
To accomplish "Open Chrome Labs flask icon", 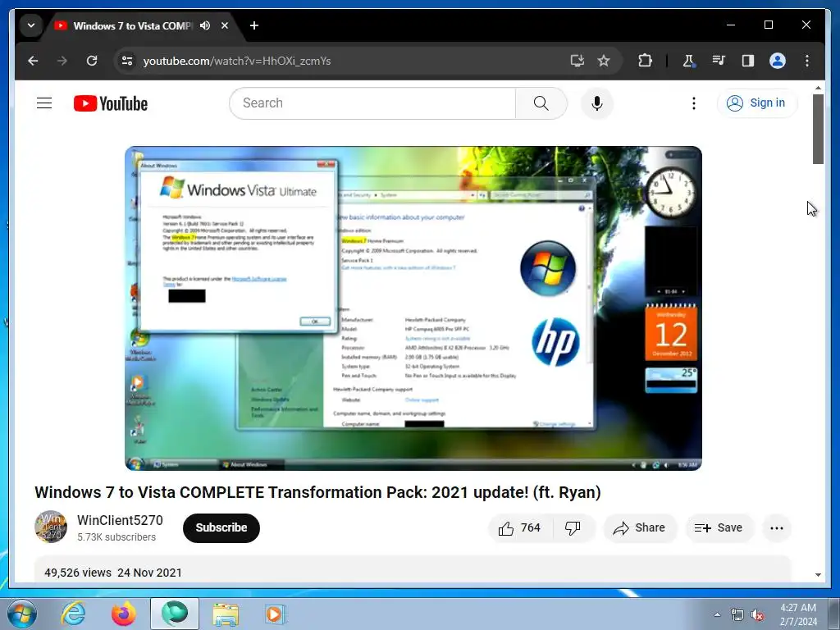I will (x=689, y=61).
